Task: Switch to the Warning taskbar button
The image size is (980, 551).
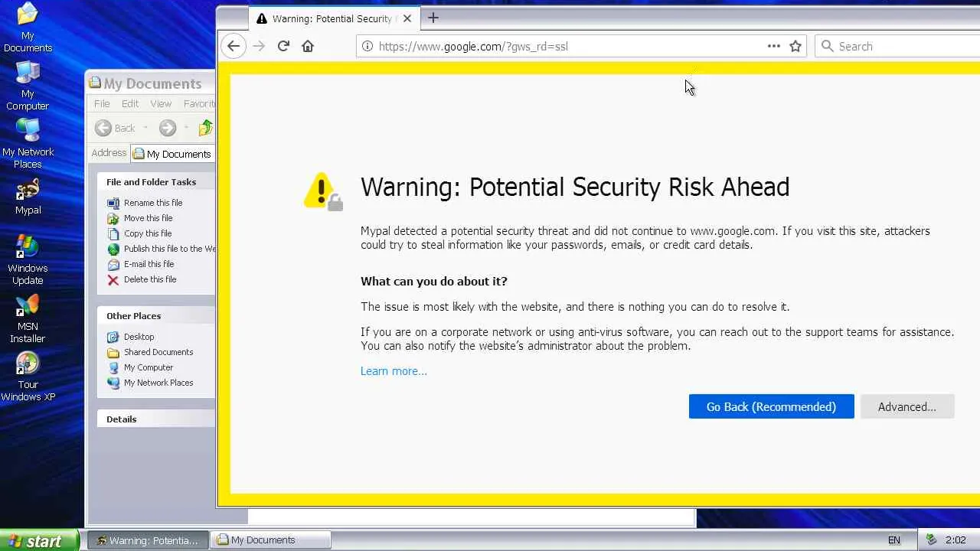Action: 147,540
